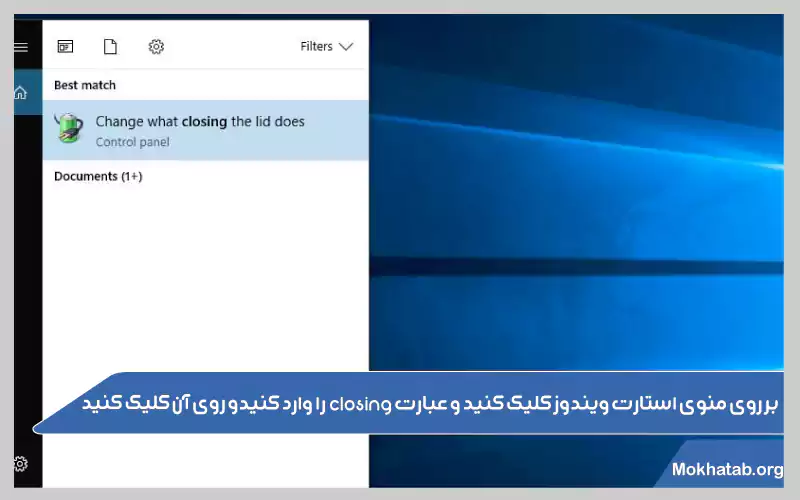Open the hamburger menu in search sidebar

tap(21, 47)
